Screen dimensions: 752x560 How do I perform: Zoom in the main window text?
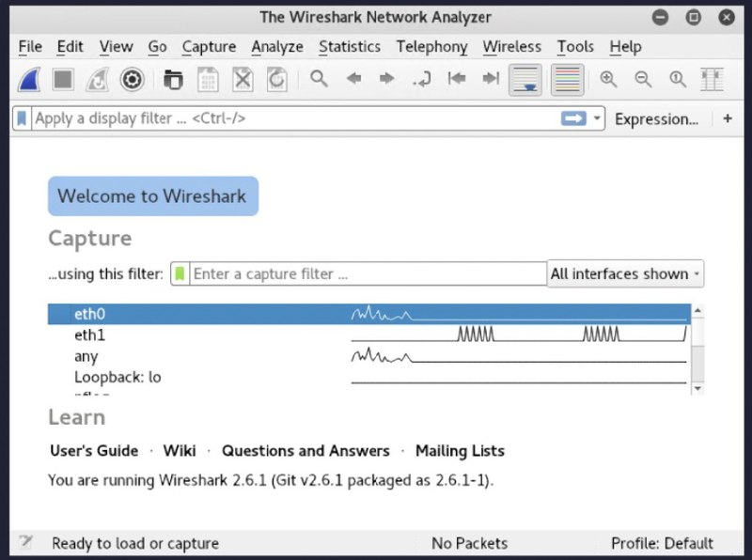[608, 79]
